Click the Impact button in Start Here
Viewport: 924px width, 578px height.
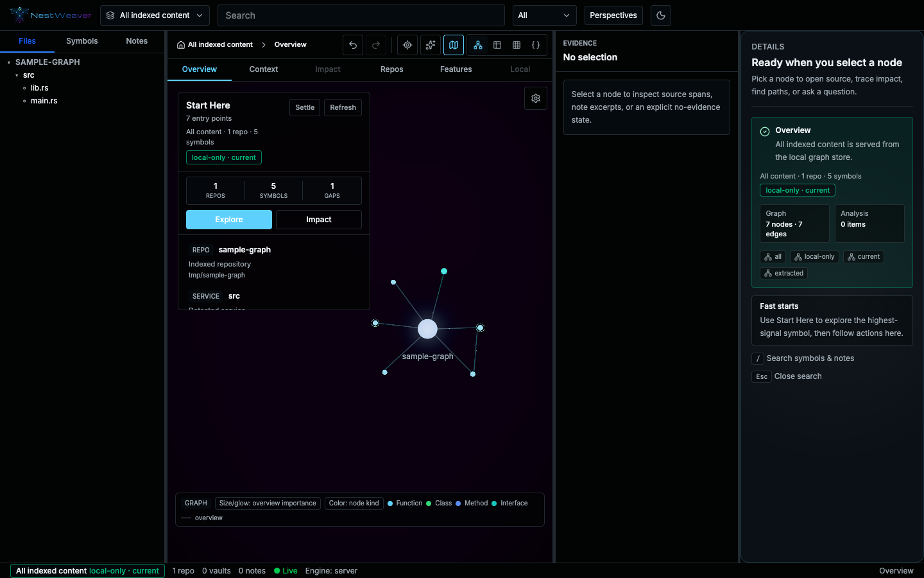pyautogui.click(x=319, y=220)
